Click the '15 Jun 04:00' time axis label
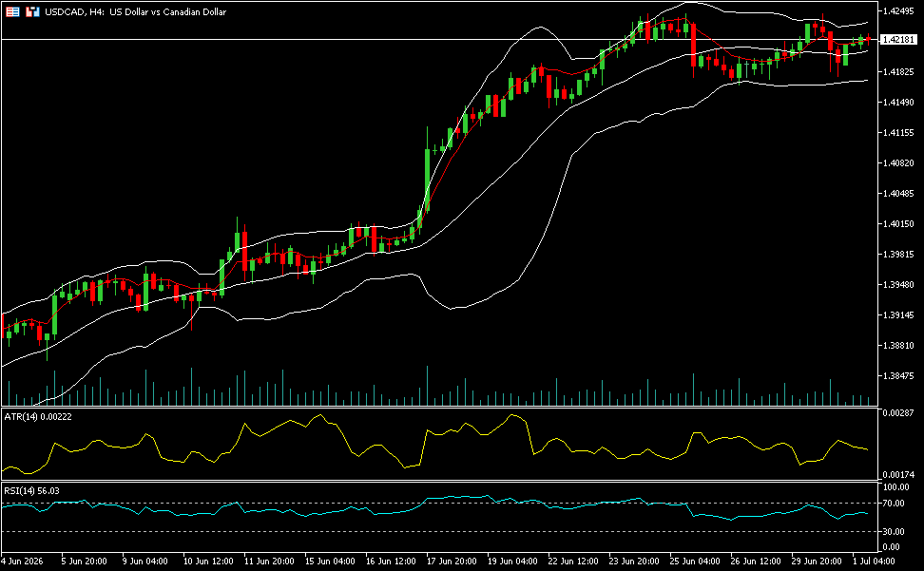The width and height of the screenshot is (924, 571). click(330, 561)
